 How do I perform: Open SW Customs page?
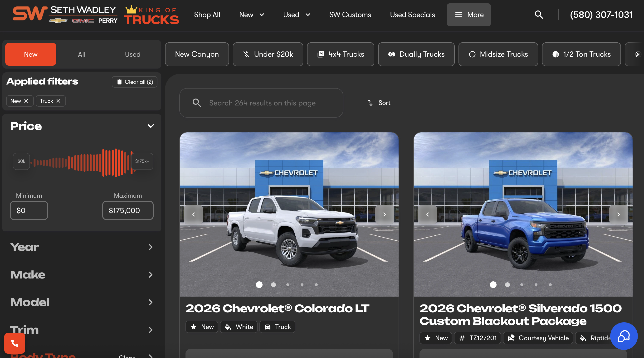tap(350, 15)
